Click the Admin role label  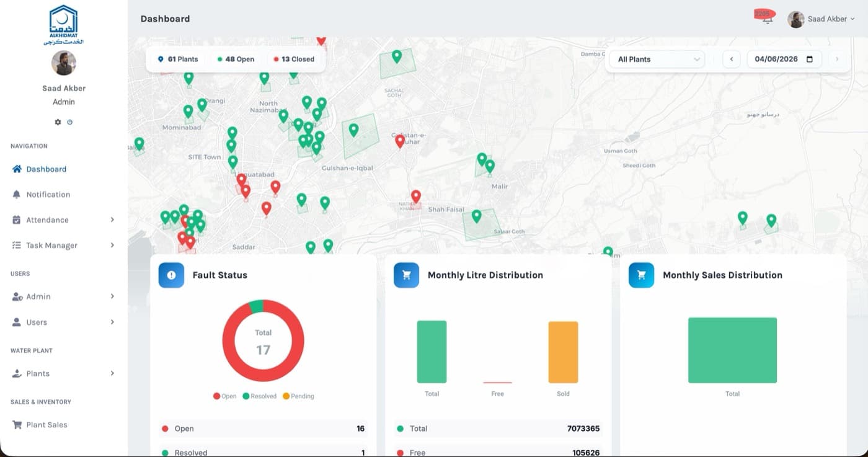coord(64,102)
